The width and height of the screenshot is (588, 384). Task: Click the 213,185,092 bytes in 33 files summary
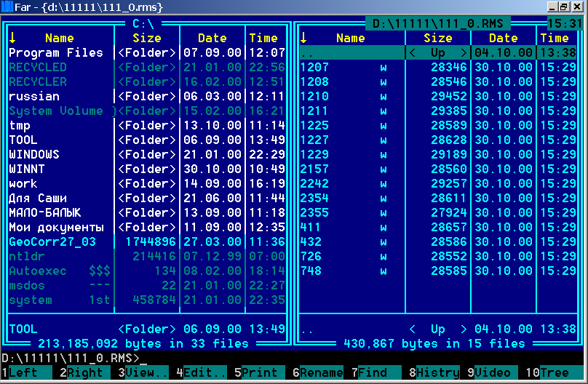click(x=143, y=343)
